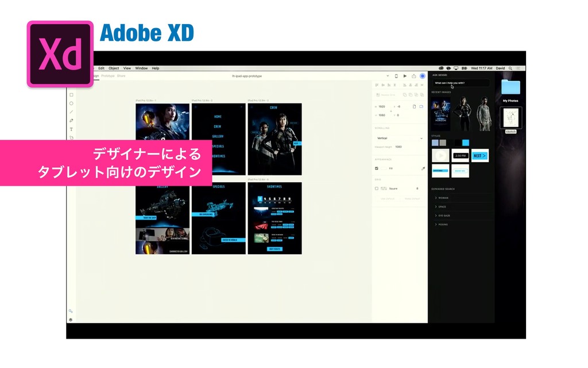The width and height of the screenshot is (588, 368).
Task: Click the Viewport Height 1080 field
Action: [x=399, y=147]
